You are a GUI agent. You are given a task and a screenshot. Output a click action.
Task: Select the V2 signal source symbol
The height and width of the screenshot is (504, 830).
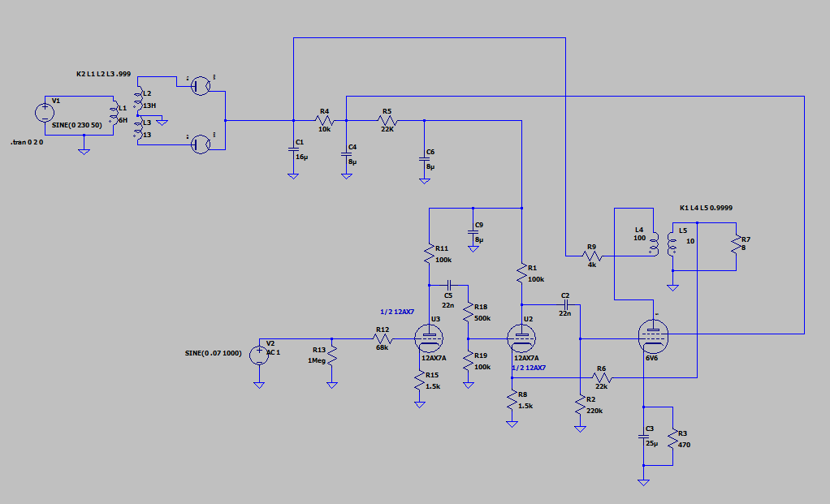[x=258, y=354]
